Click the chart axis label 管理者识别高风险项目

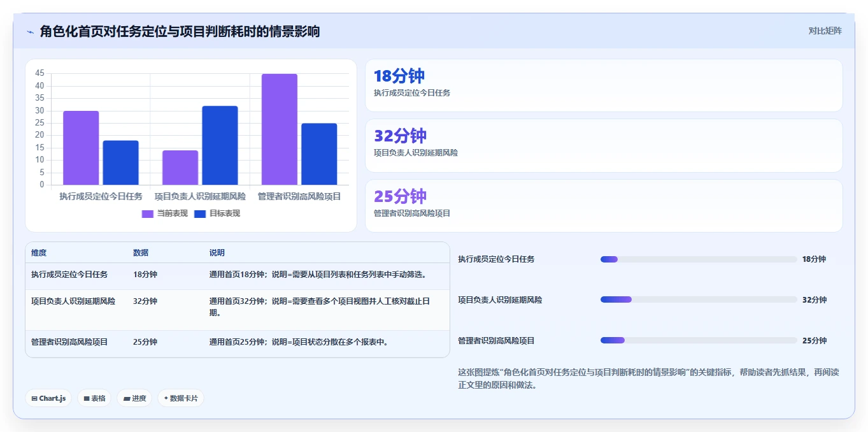coord(299,196)
